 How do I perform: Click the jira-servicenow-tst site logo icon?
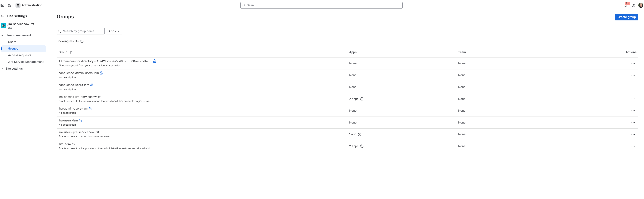[x=4, y=26]
